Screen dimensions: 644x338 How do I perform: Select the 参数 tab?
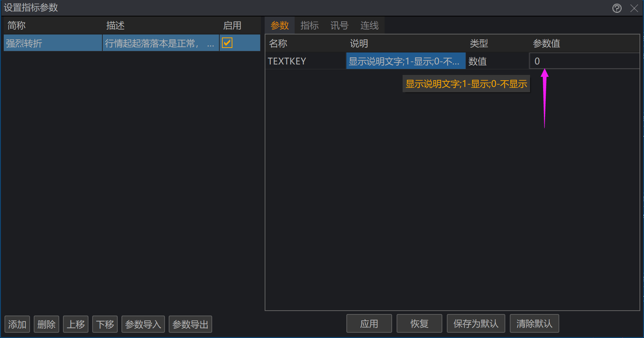280,25
